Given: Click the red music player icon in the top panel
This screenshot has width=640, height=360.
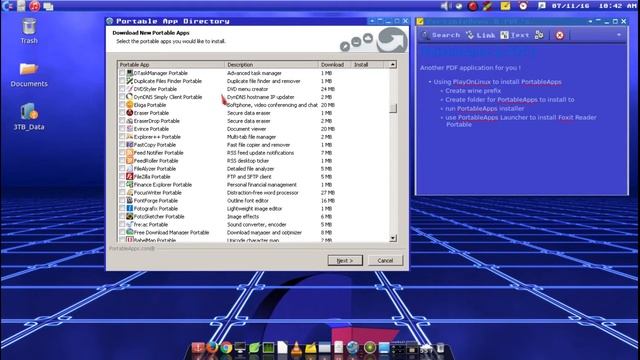Looking at the screenshot, I should point(35,6).
